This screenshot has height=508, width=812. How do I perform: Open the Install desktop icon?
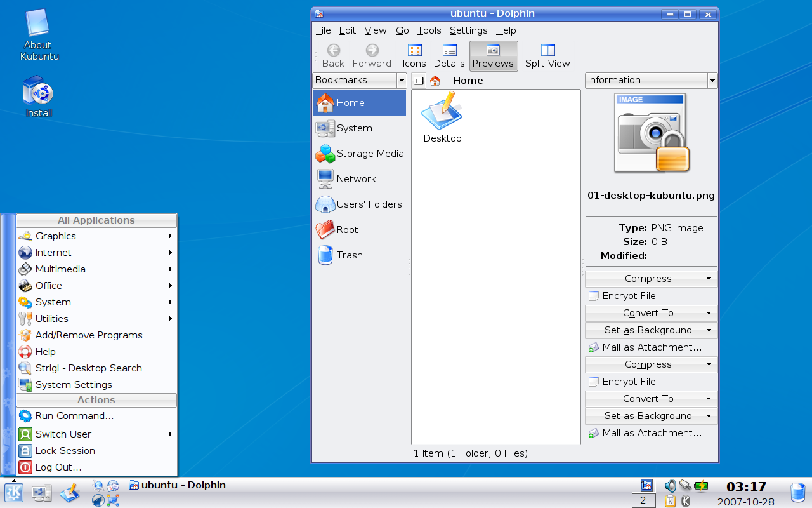click(38, 97)
